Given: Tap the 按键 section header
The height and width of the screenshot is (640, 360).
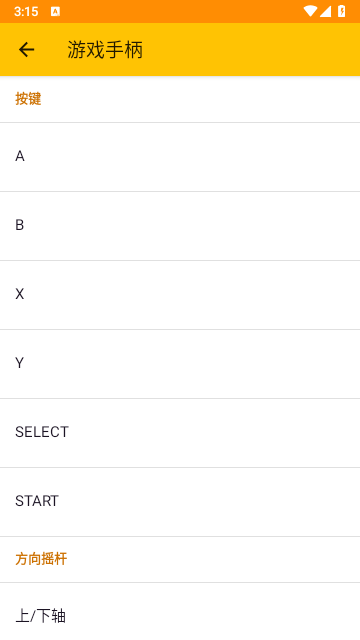Looking at the screenshot, I should click(x=28, y=99).
